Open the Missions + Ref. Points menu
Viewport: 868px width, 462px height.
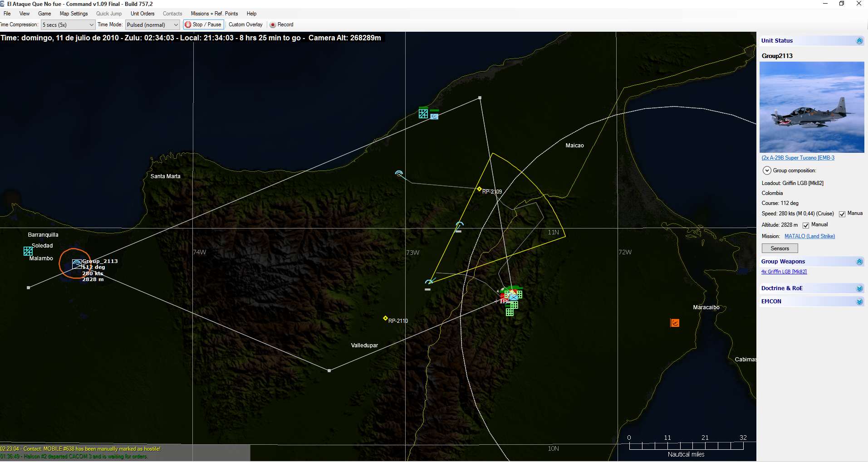[214, 14]
